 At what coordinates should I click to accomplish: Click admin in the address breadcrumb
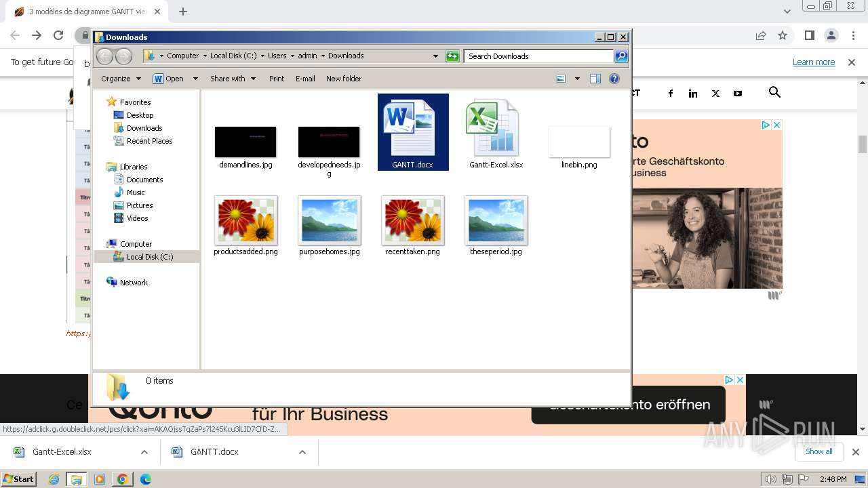(x=307, y=56)
